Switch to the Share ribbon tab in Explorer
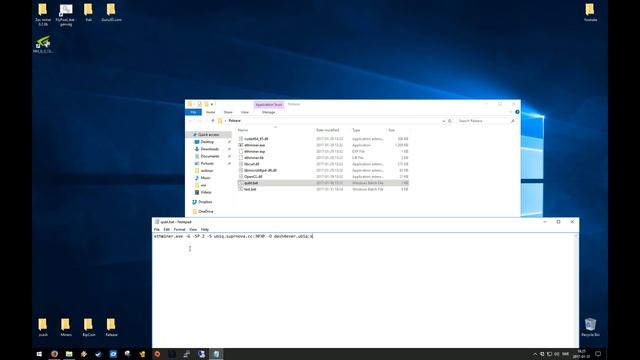Screen dimensions: 640x360 [228, 112]
